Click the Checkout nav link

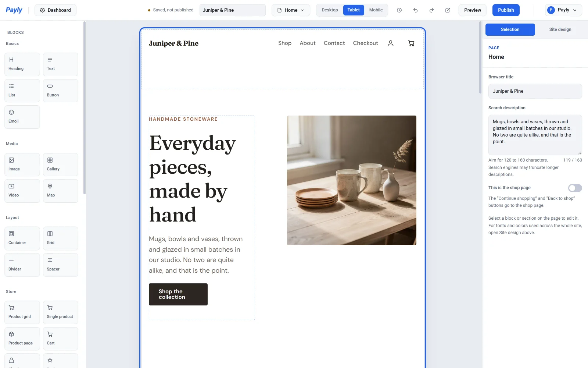365,43
